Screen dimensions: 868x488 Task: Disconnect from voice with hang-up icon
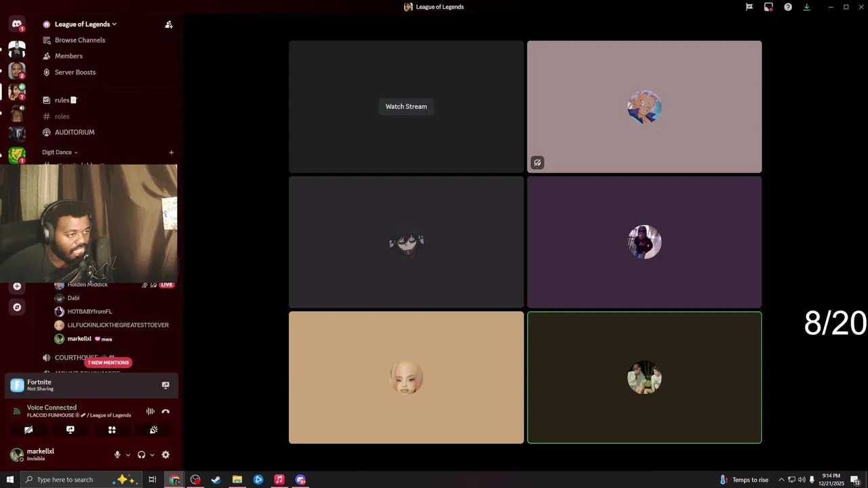click(165, 411)
